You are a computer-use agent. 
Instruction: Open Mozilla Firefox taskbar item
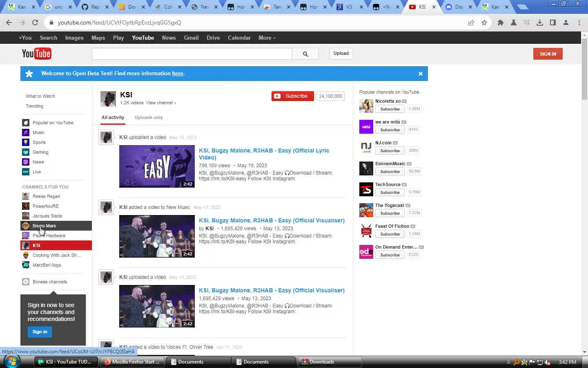(132, 362)
